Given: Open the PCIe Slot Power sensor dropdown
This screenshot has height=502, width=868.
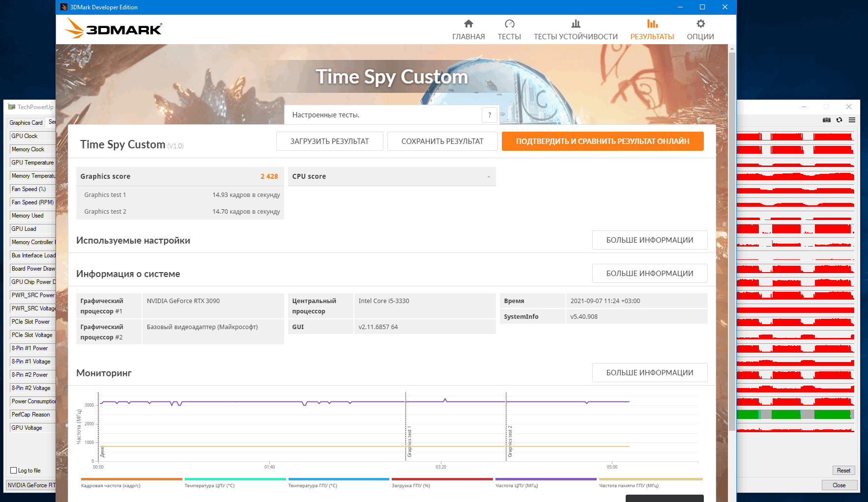Looking at the screenshot, I should point(32,322).
